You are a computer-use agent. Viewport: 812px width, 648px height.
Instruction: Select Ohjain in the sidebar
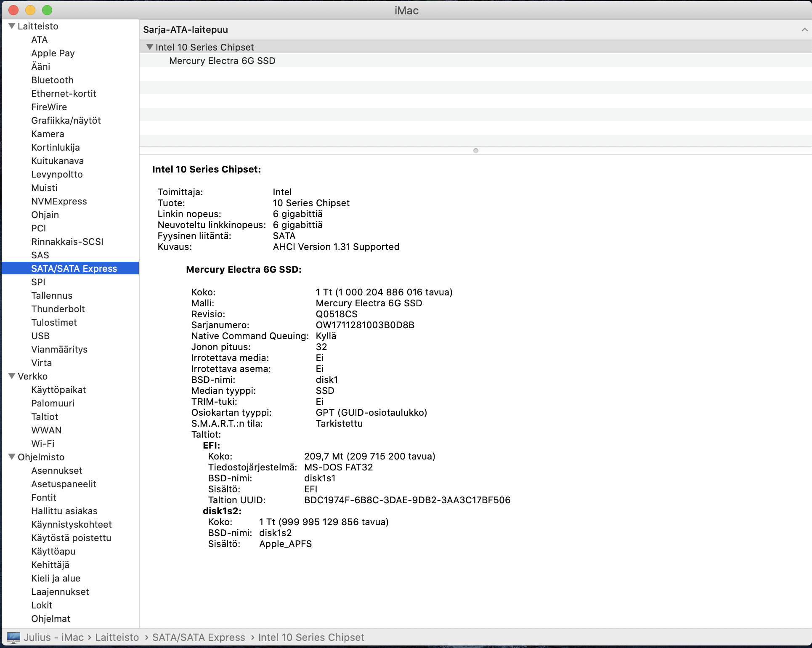point(45,215)
